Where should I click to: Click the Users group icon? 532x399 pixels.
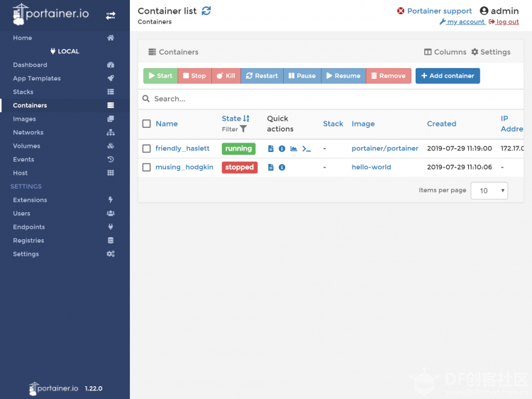(x=111, y=213)
